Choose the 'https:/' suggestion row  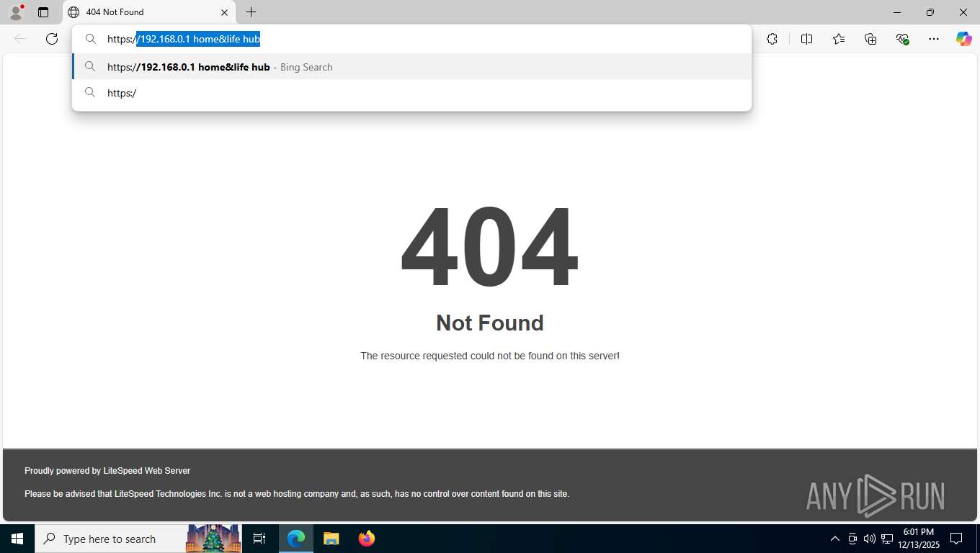[411, 93]
